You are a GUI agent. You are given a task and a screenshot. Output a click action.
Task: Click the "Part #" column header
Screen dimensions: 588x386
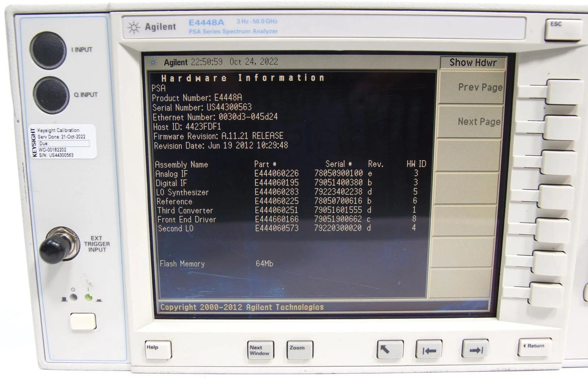[x=266, y=165]
